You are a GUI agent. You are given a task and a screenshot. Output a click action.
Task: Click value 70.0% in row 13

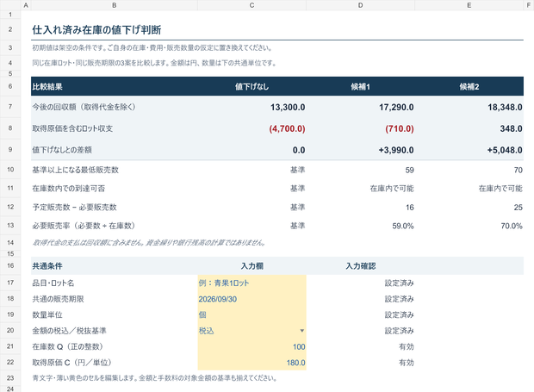click(x=512, y=226)
